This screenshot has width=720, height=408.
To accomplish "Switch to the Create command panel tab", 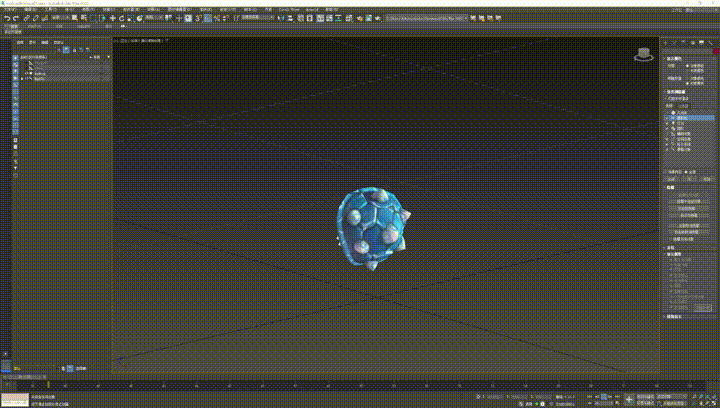I will pos(666,43).
